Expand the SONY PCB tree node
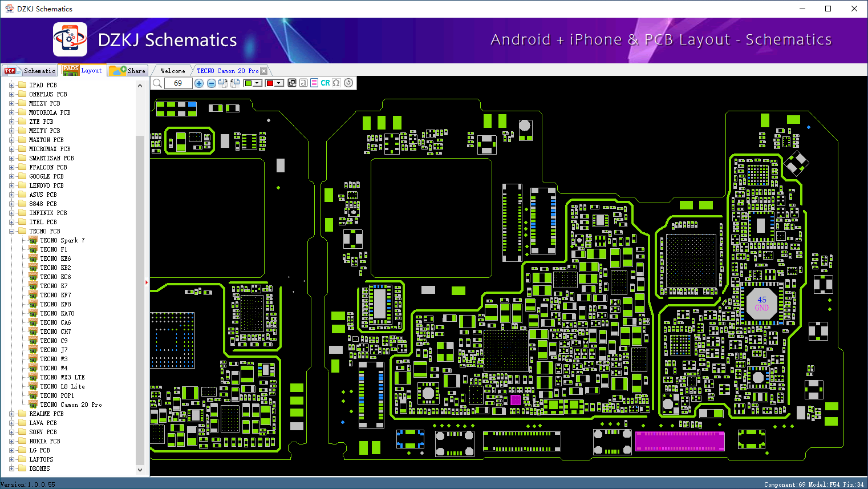The width and height of the screenshot is (868, 489). (11, 432)
